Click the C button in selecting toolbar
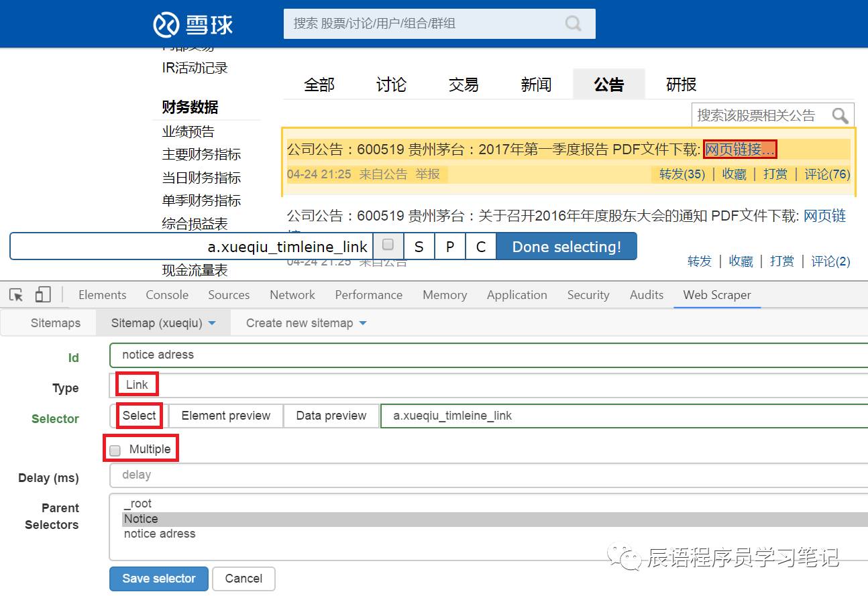This screenshot has height=596, width=868. 481,247
